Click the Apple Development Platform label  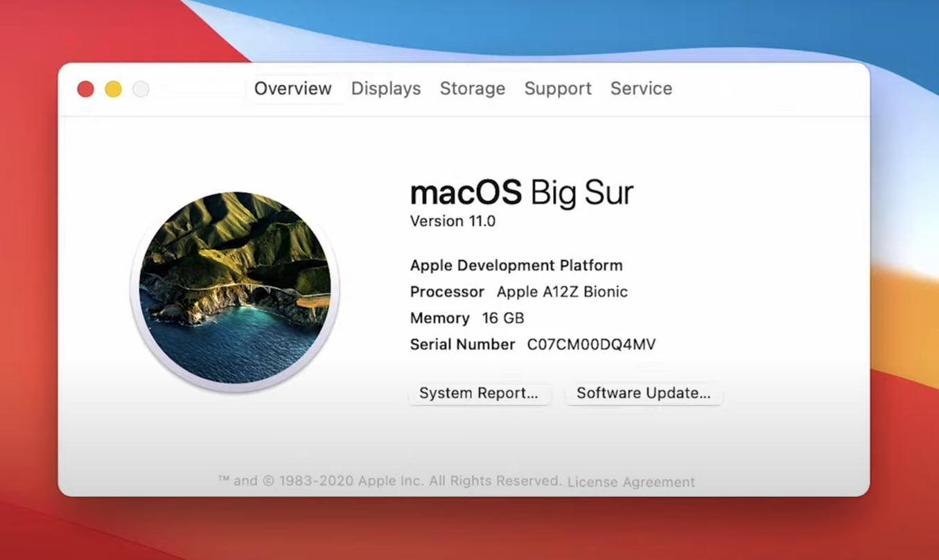pyautogui.click(x=516, y=265)
